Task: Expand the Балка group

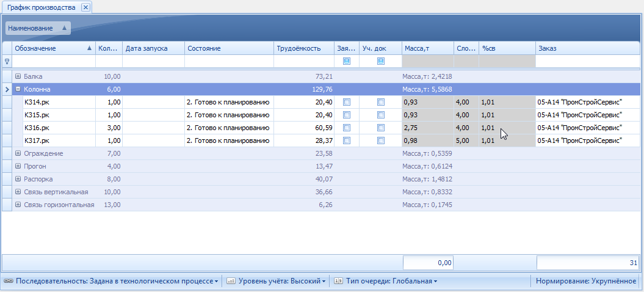Action: coord(18,76)
